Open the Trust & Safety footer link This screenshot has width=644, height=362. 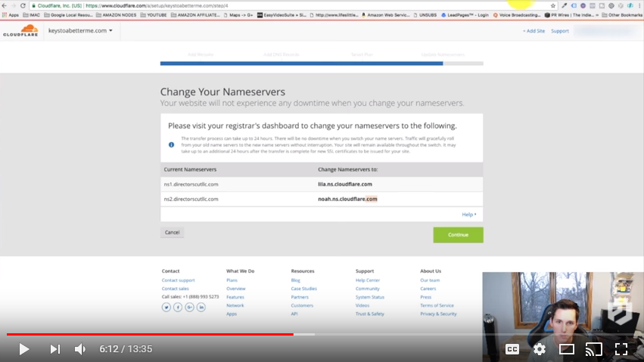[x=369, y=314]
